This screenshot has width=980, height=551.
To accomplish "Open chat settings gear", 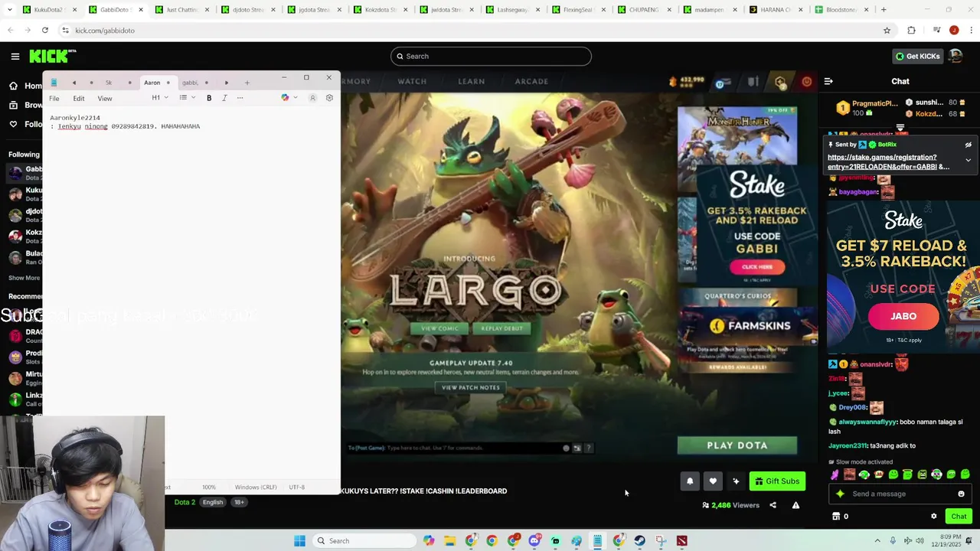I will pos(933,516).
